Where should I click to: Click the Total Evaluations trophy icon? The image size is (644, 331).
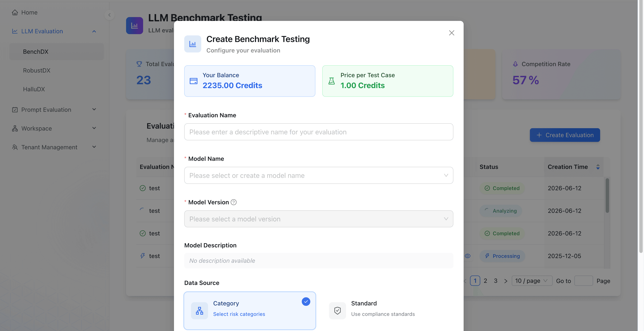pos(139,64)
